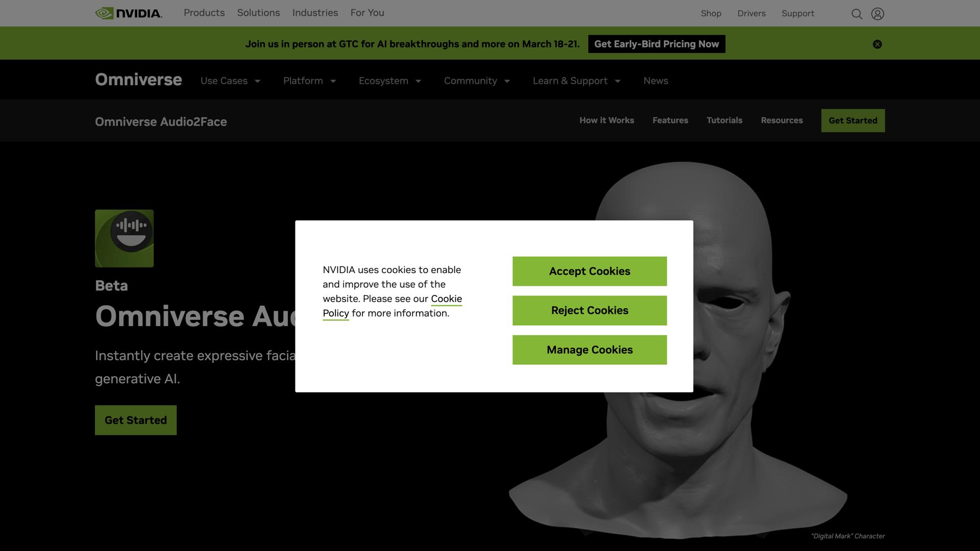
Task: Open the Platform dropdown menu
Action: point(309,81)
